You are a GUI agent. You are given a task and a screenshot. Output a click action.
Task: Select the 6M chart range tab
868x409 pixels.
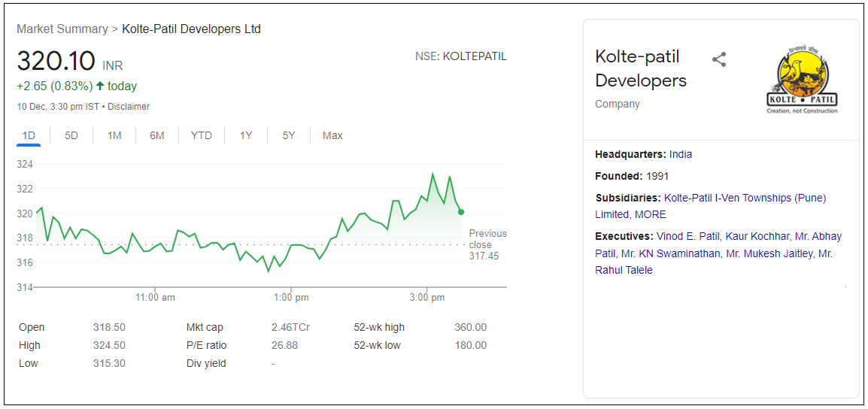click(x=157, y=135)
